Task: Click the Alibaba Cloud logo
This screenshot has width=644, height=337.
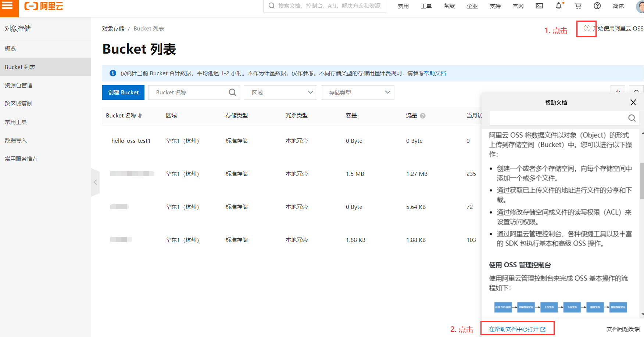Action: click(44, 6)
